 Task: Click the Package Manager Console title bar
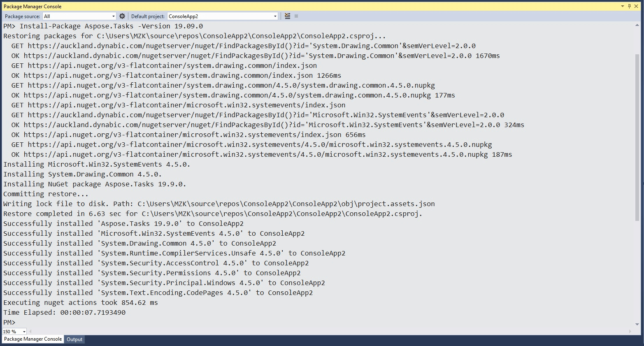tap(288, 6)
